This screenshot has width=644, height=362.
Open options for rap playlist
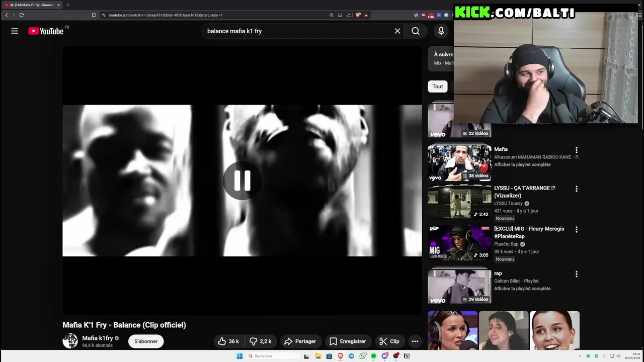[577, 275]
